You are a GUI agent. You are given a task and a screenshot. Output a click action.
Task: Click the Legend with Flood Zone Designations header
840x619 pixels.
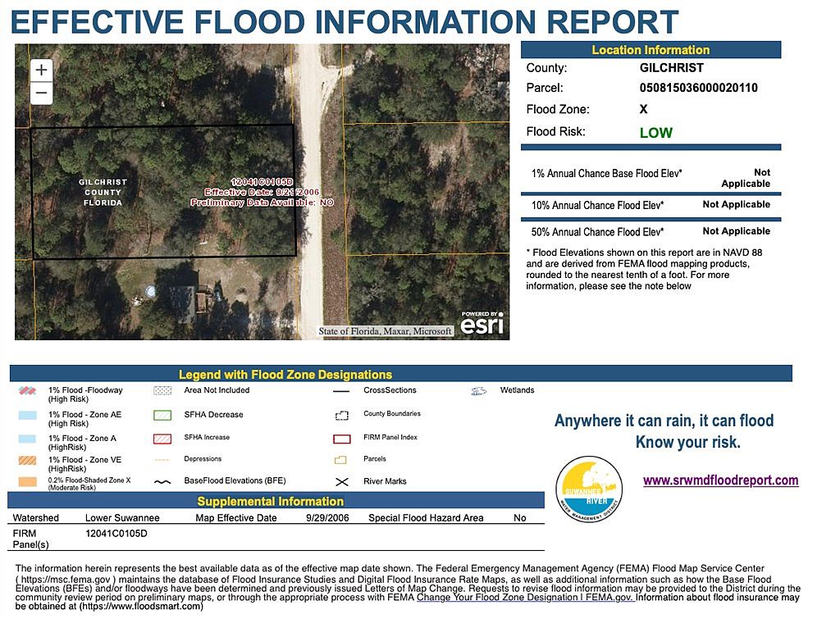pos(400,374)
